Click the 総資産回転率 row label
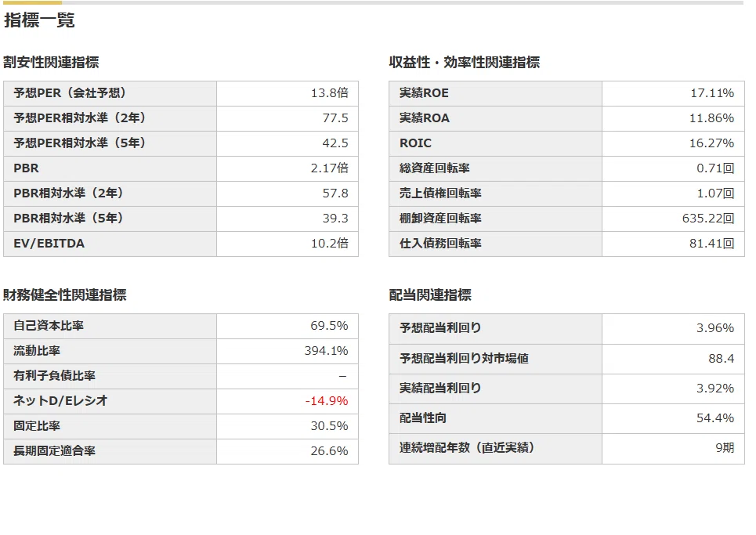Image resolution: width=756 pixels, height=535 pixels. (x=435, y=168)
